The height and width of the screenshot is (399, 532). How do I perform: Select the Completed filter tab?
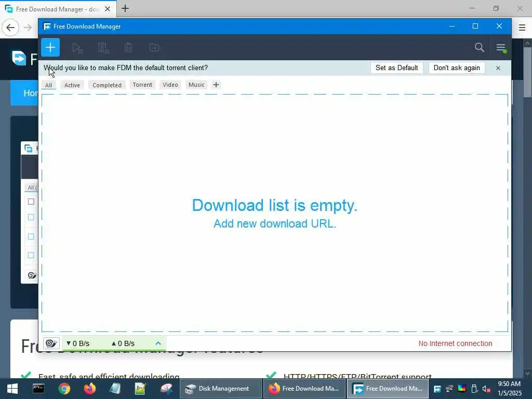[107, 85]
